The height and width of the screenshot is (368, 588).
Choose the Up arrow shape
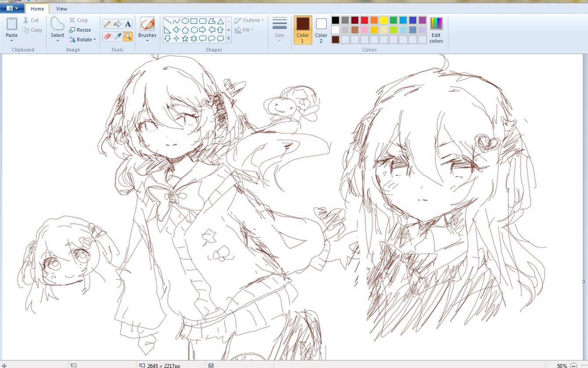tap(220, 30)
